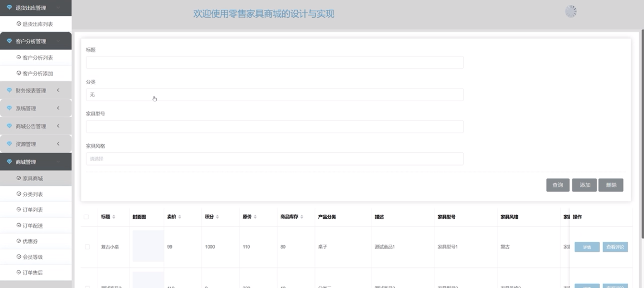The height and width of the screenshot is (288, 644).
Task: Open 分类列表 in sidebar
Action: (x=33, y=194)
